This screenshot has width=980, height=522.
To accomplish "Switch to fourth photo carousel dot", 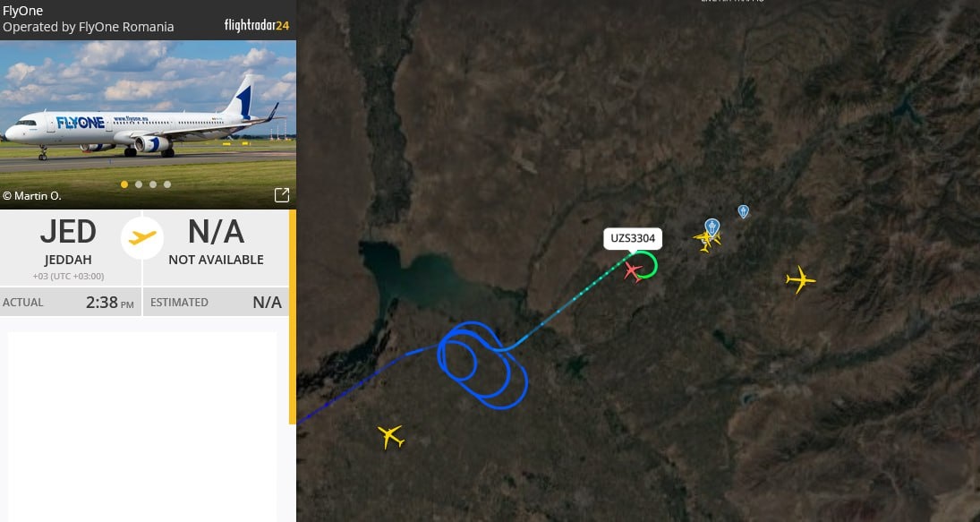I will point(167,184).
